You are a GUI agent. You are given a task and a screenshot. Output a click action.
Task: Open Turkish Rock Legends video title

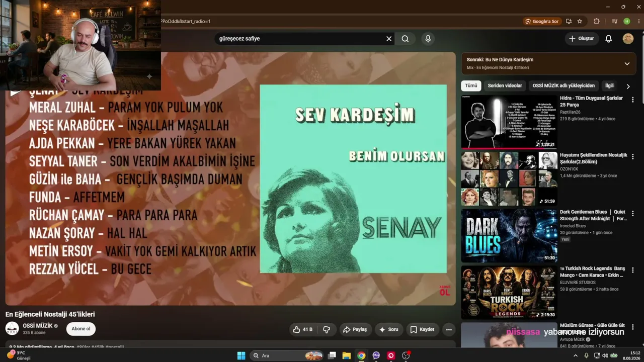592,272
